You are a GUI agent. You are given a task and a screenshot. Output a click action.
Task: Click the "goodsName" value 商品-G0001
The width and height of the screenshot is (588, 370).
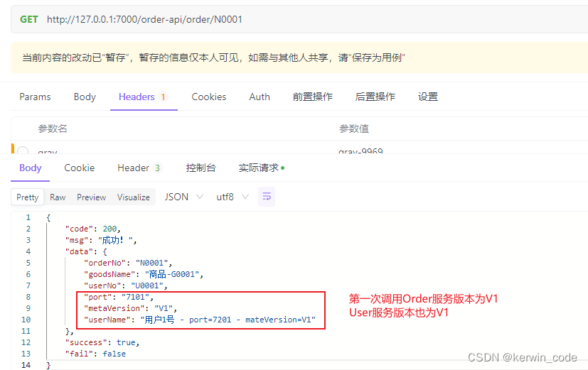coord(172,274)
